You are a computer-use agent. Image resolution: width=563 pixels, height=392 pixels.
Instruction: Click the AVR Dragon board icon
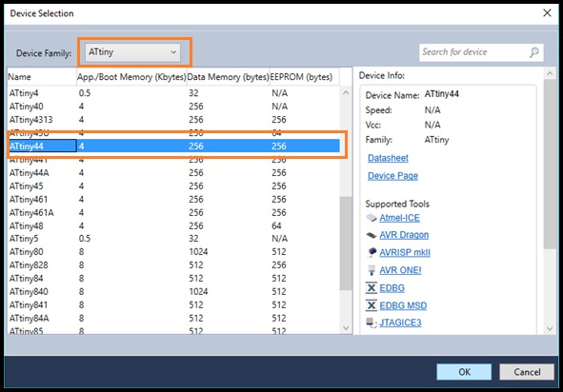coord(372,235)
